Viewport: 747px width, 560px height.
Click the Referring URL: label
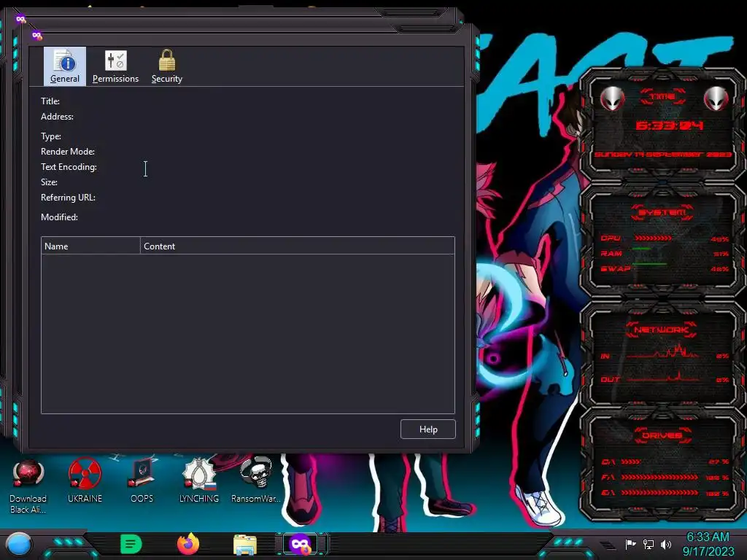(68, 197)
